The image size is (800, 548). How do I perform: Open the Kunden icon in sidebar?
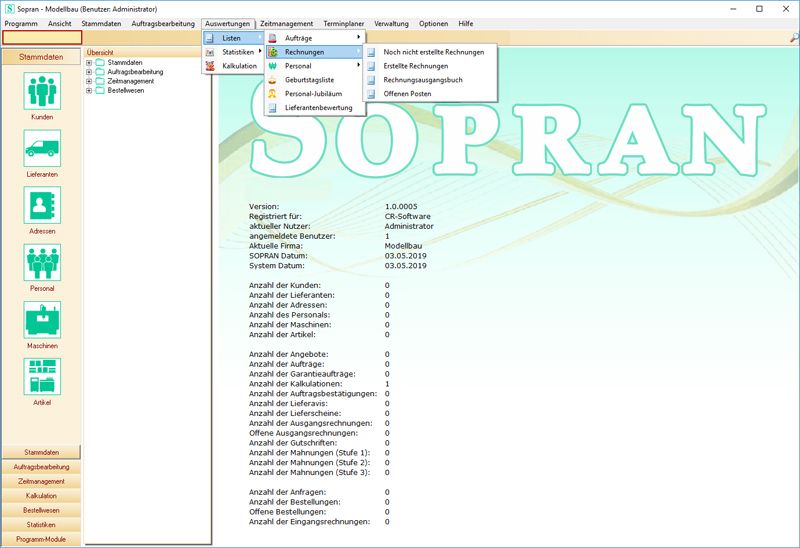(x=42, y=91)
